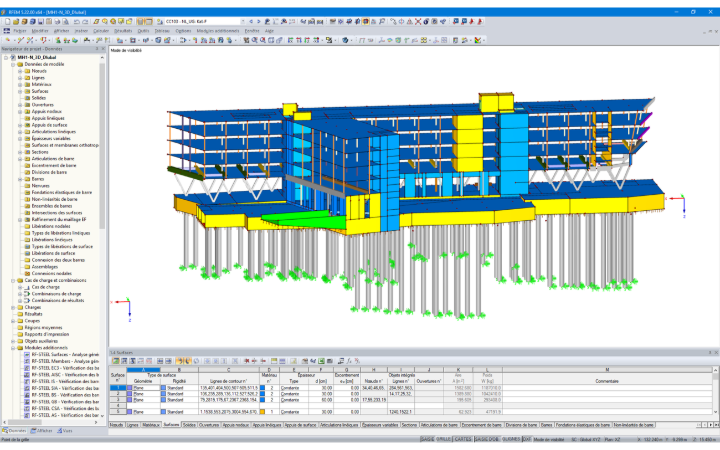Switch to the Ouvertures table tab
The height and width of the screenshot is (450, 720).
209,425
